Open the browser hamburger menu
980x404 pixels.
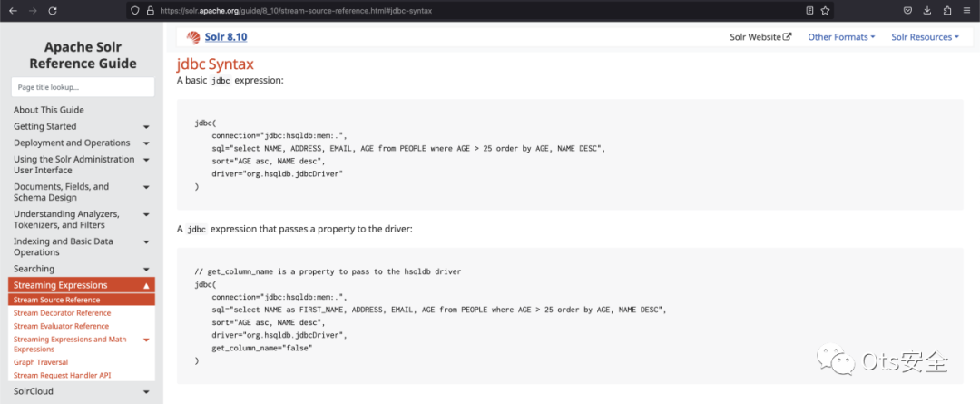click(x=967, y=11)
